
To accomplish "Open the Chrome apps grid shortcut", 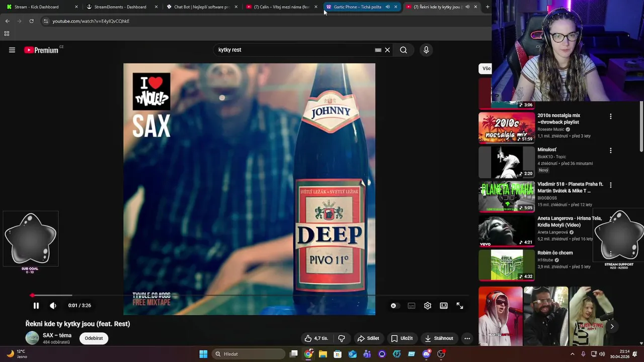I will [7, 34].
